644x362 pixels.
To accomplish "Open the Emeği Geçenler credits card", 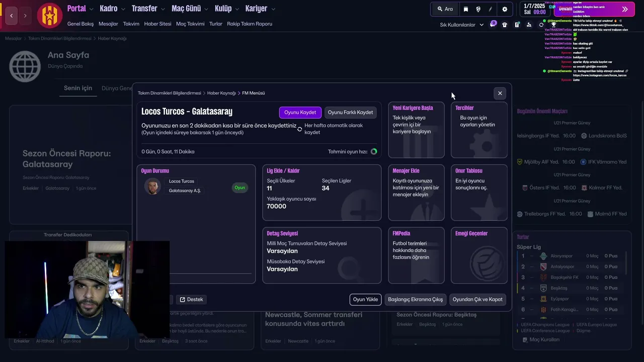I will [x=479, y=255].
